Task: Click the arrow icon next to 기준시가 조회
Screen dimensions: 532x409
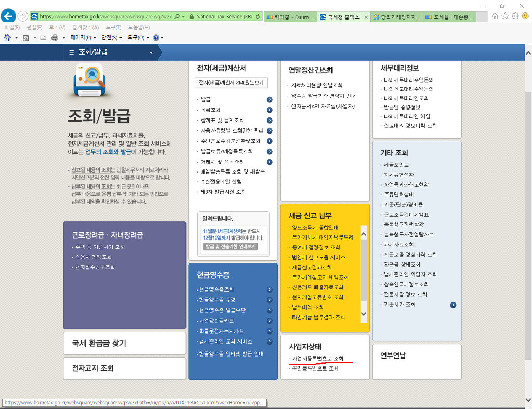Action: click(x=453, y=305)
